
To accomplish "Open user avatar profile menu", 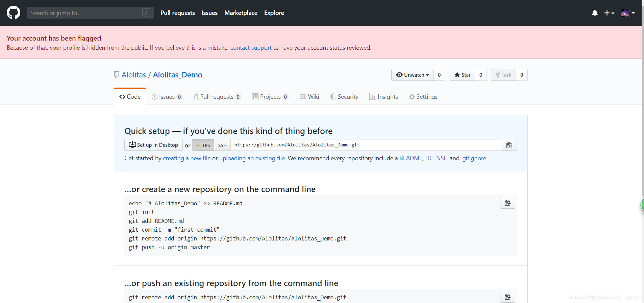I will [x=628, y=13].
